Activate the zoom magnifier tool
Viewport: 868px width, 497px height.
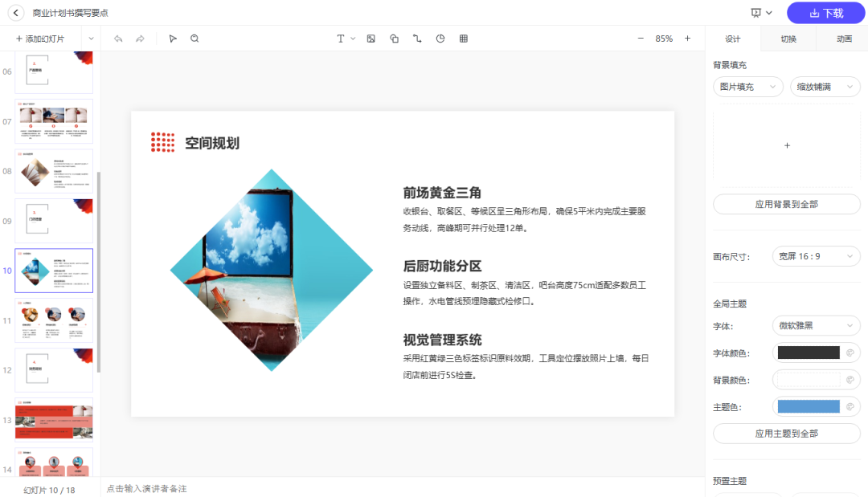194,38
